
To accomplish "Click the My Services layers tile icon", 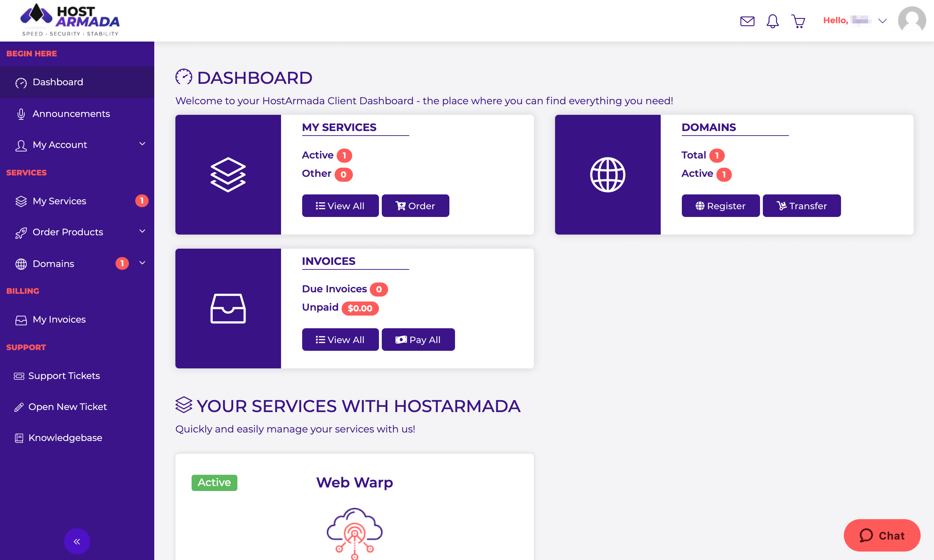I will point(228,174).
